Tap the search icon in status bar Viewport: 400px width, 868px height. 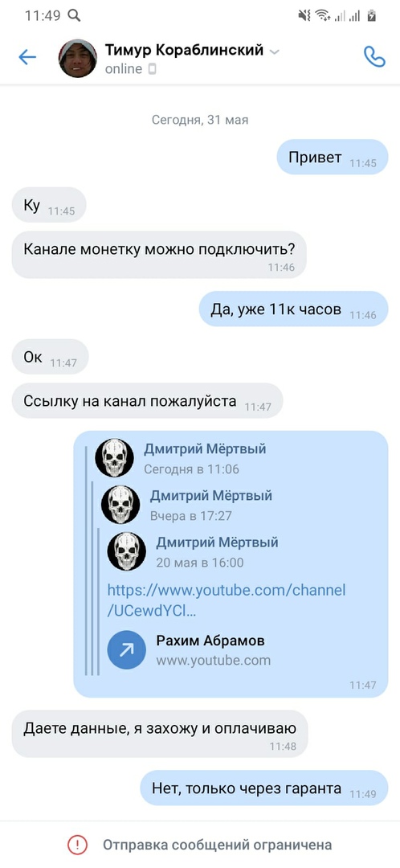pyautogui.click(x=74, y=15)
